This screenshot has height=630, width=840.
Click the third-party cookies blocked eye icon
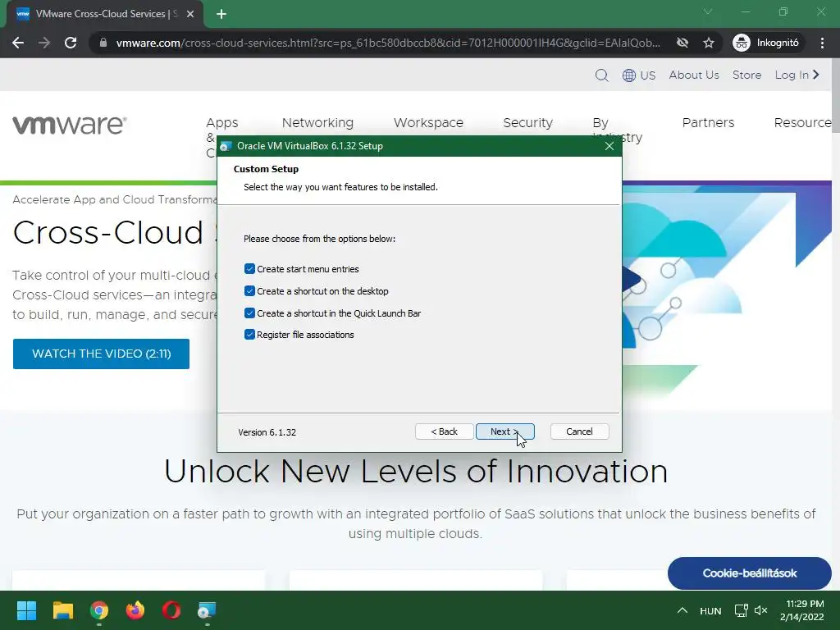point(682,43)
